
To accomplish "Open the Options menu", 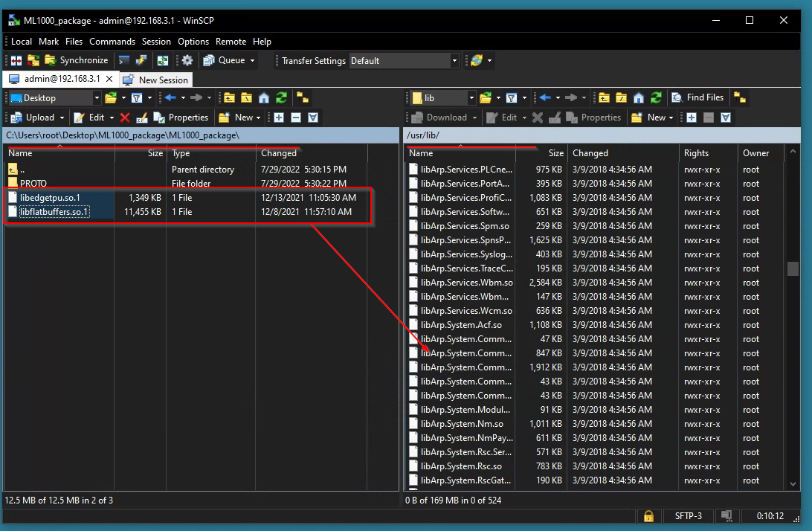I will [x=193, y=42].
